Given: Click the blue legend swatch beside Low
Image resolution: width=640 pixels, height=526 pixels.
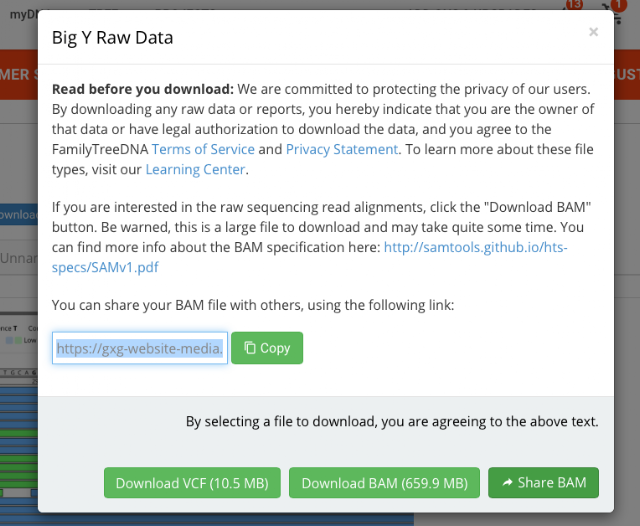Looking at the screenshot, I should point(9,340).
